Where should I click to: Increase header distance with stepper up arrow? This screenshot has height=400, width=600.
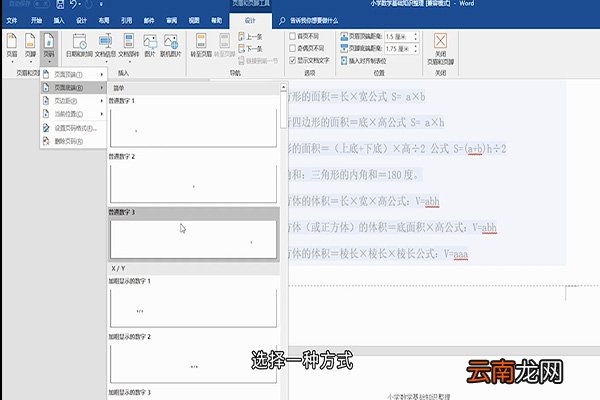click(x=416, y=34)
